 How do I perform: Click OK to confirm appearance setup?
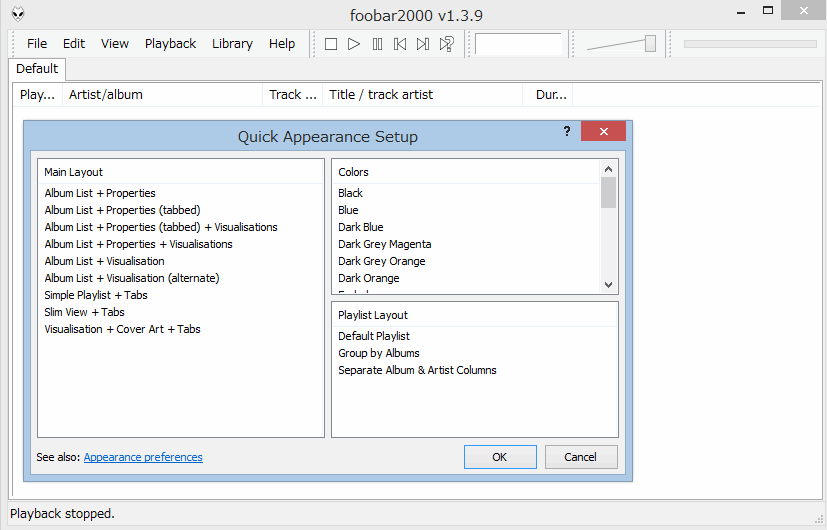pos(500,457)
